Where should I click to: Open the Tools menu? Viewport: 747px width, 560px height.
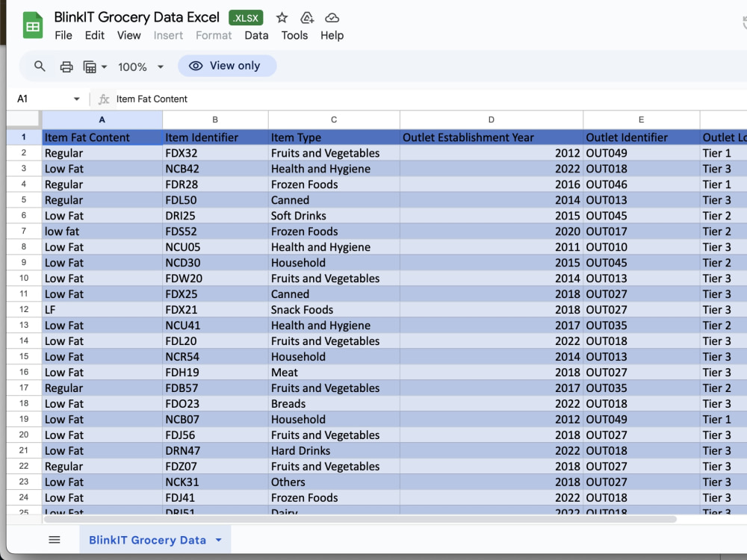294,36
